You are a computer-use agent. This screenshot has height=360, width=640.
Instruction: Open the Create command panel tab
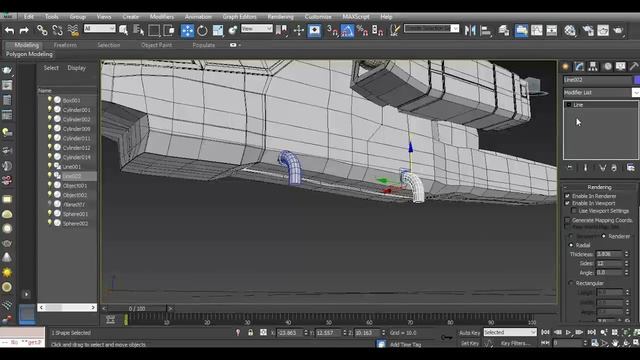pos(566,67)
